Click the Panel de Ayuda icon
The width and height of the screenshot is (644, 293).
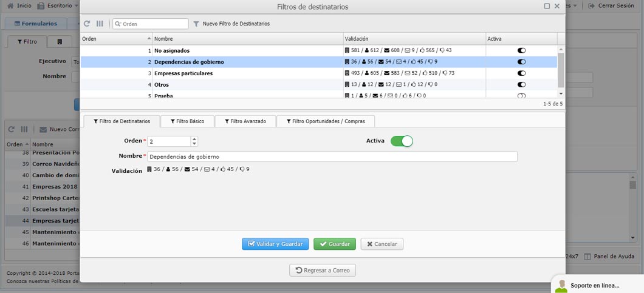[x=587, y=257]
